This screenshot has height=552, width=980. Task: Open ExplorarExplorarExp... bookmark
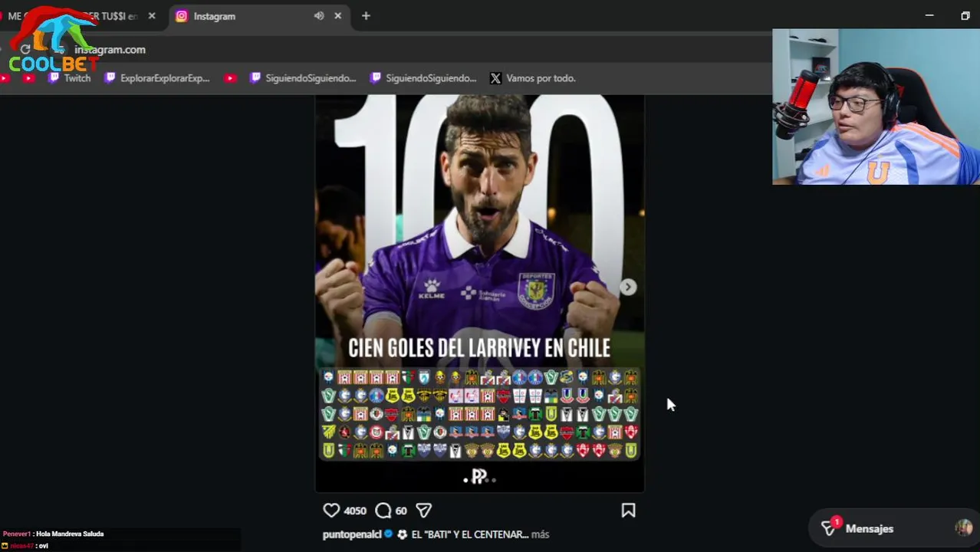pyautogui.click(x=157, y=78)
